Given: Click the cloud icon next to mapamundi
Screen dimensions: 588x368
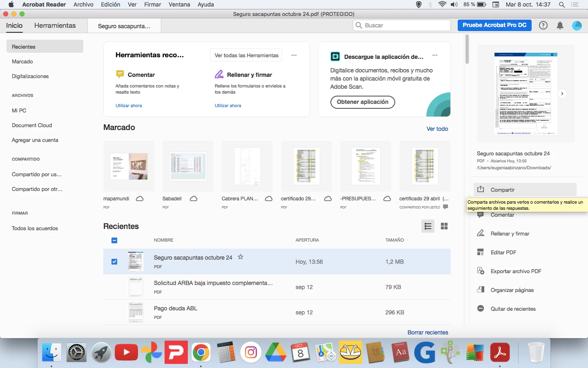Looking at the screenshot, I should point(140,199).
